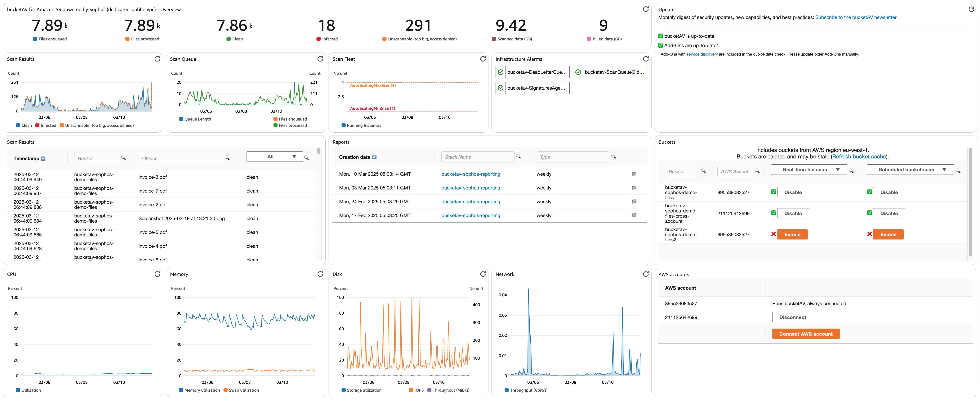Toggle Queue Length legend entry
980x401 pixels.
click(195, 119)
